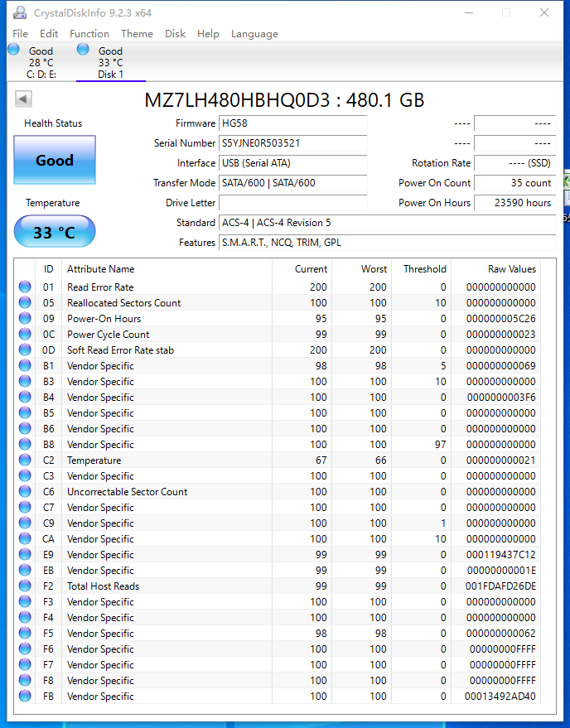This screenshot has height=728, width=570.
Task: Click status icon for FB attribute row
Action: [25, 697]
